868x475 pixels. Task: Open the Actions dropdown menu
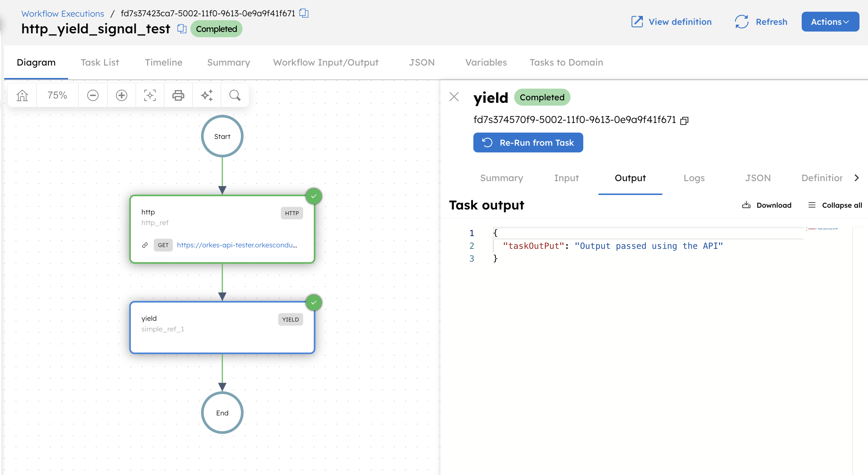coord(830,22)
